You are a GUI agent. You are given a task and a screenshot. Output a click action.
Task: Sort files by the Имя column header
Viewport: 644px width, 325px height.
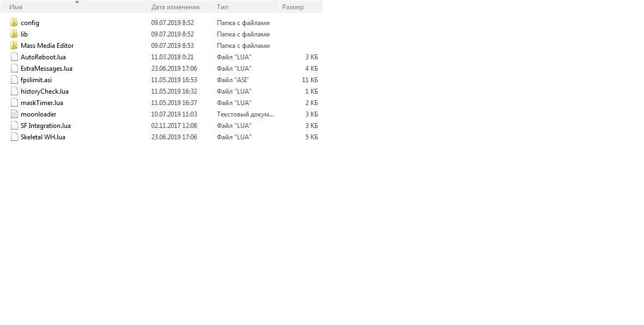(16, 7)
